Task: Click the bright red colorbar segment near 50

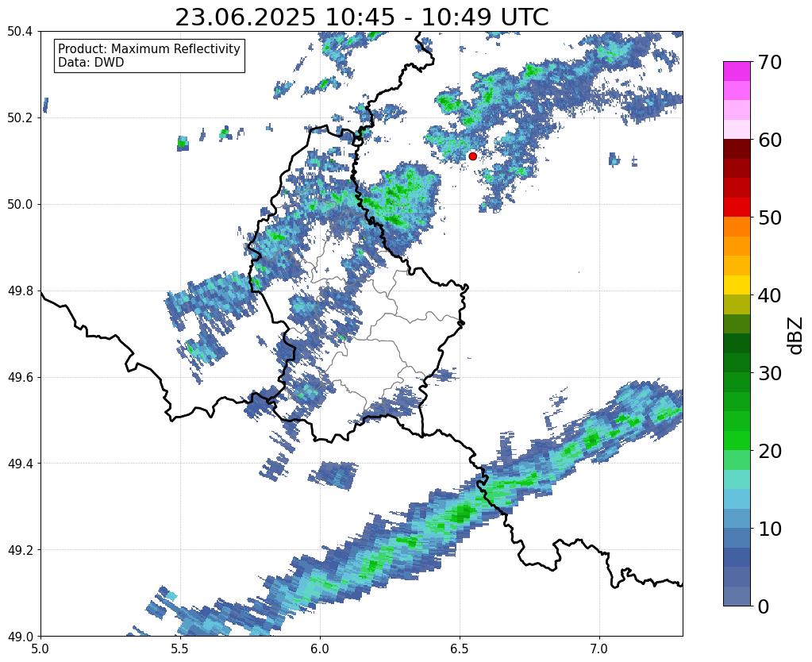Action: coord(737,207)
